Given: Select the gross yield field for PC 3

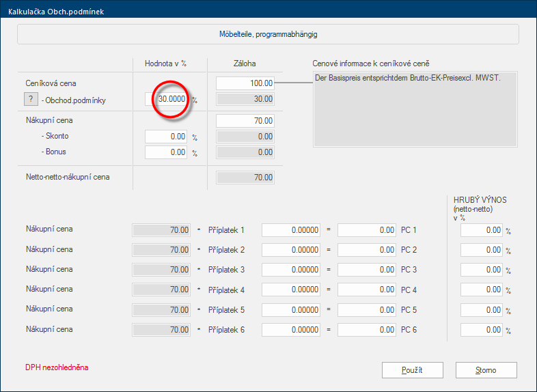Looking at the screenshot, I should 482,270.
